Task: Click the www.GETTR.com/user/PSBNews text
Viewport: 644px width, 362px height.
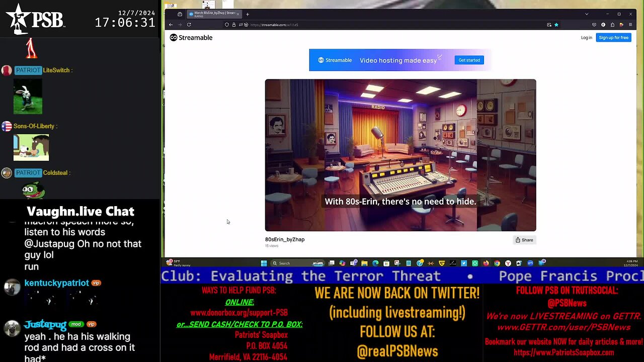Action: [563, 327]
